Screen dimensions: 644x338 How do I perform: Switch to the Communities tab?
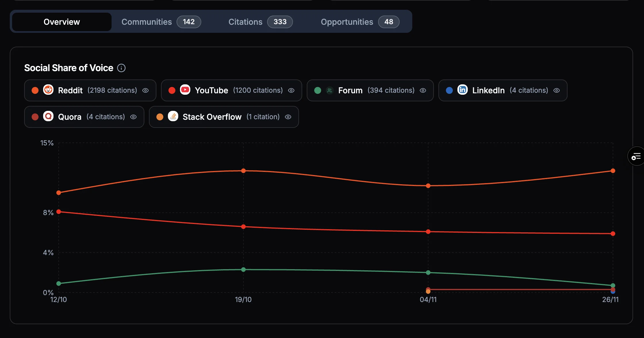pyautogui.click(x=147, y=22)
